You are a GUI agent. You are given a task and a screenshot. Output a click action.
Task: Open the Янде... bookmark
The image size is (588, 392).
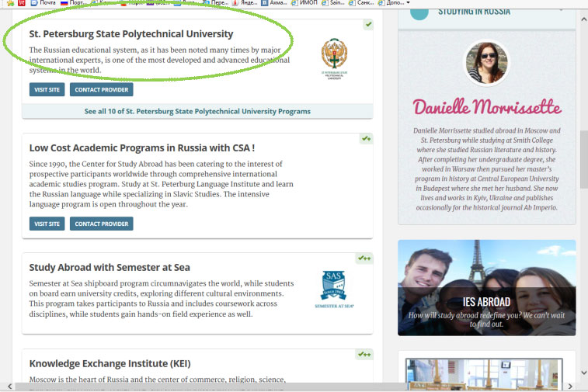pos(245,2)
